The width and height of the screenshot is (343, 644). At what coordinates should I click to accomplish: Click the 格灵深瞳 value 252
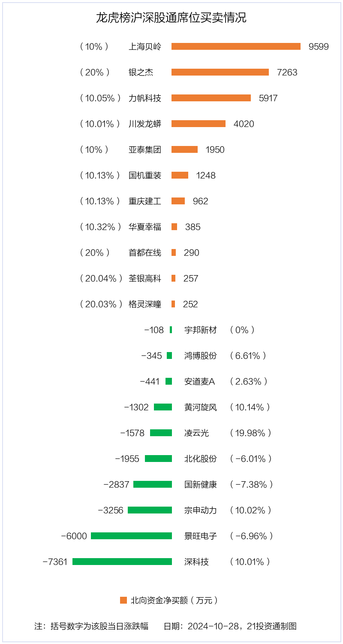pyautogui.click(x=190, y=304)
